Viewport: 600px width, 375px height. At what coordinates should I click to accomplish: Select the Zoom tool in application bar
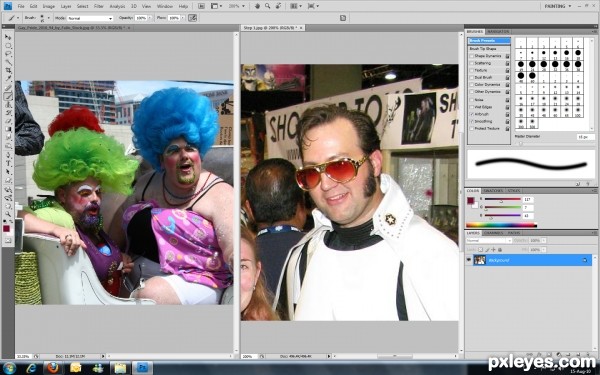267,6
